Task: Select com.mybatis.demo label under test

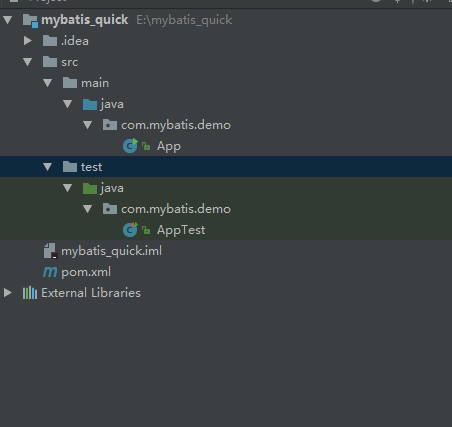Action: (176, 210)
